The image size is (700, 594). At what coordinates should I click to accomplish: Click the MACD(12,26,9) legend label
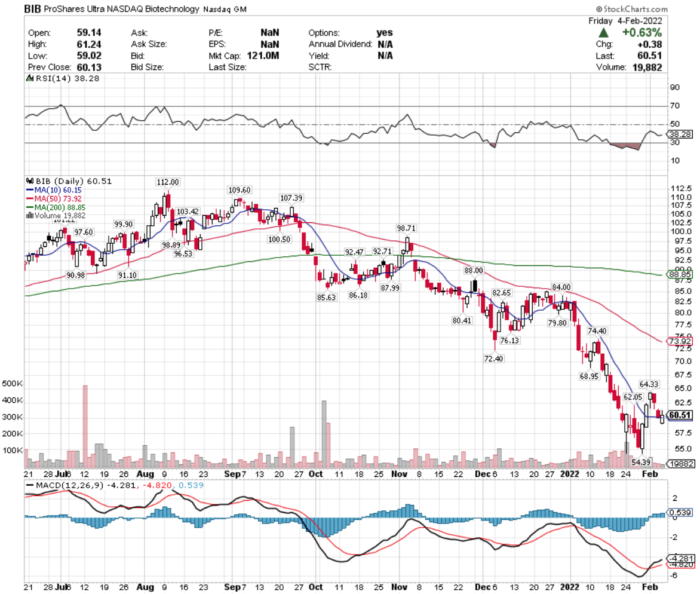(69, 485)
